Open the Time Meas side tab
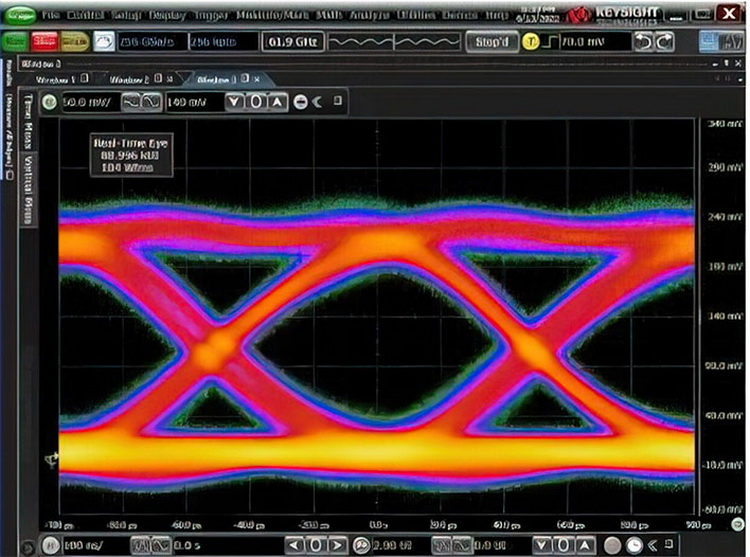The height and width of the screenshot is (557, 750). (27, 122)
